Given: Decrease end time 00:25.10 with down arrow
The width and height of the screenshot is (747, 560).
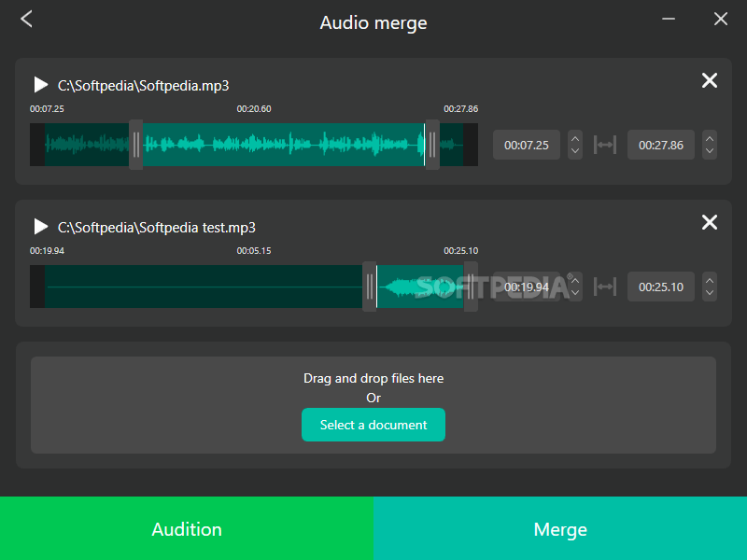Looking at the screenshot, I should point(710,293).
